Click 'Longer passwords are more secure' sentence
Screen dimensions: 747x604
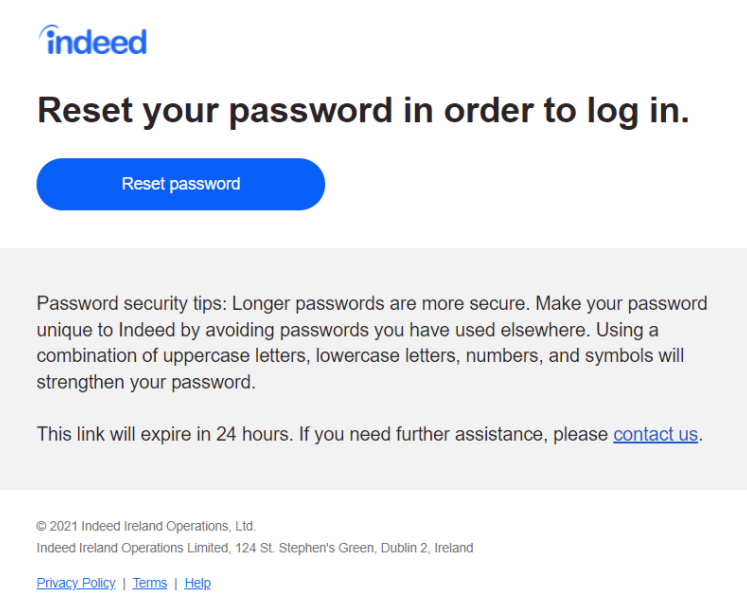pos(381,304)
